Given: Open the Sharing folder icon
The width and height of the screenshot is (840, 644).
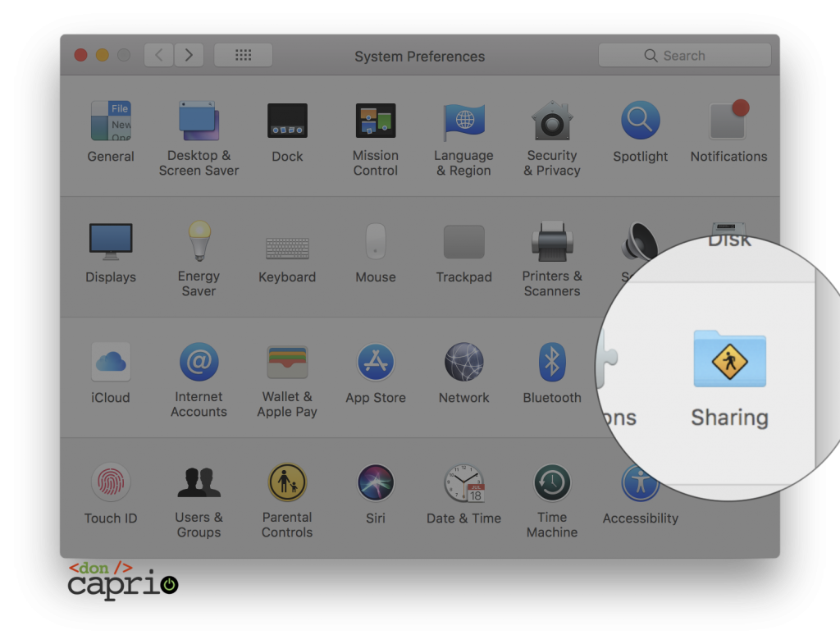Looking at the screenshot, I should pos(729,359).
